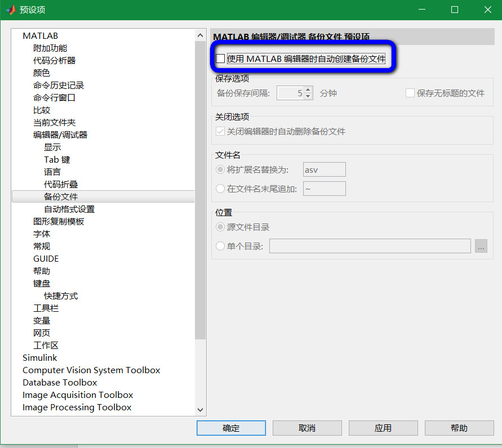Select 颜色 in the preferences tree
The height and width of the screenshot is (448, 502).
(42, 73)
